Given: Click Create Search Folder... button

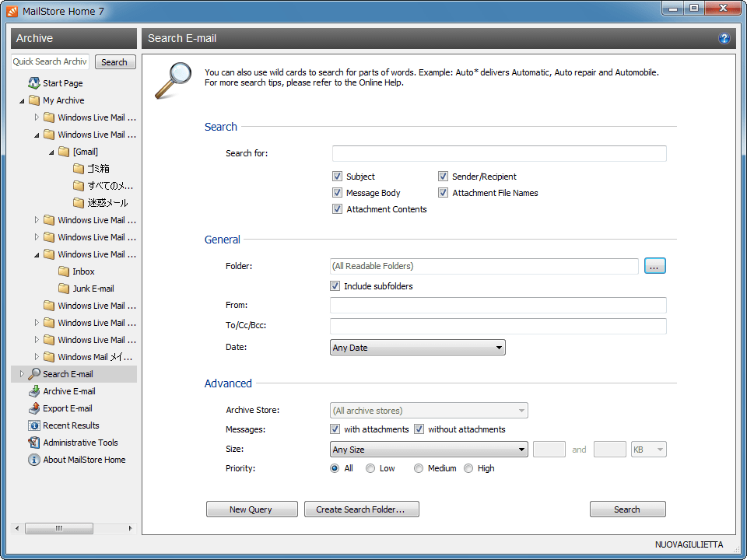Looking at the screenshot, I should [362, 509].
